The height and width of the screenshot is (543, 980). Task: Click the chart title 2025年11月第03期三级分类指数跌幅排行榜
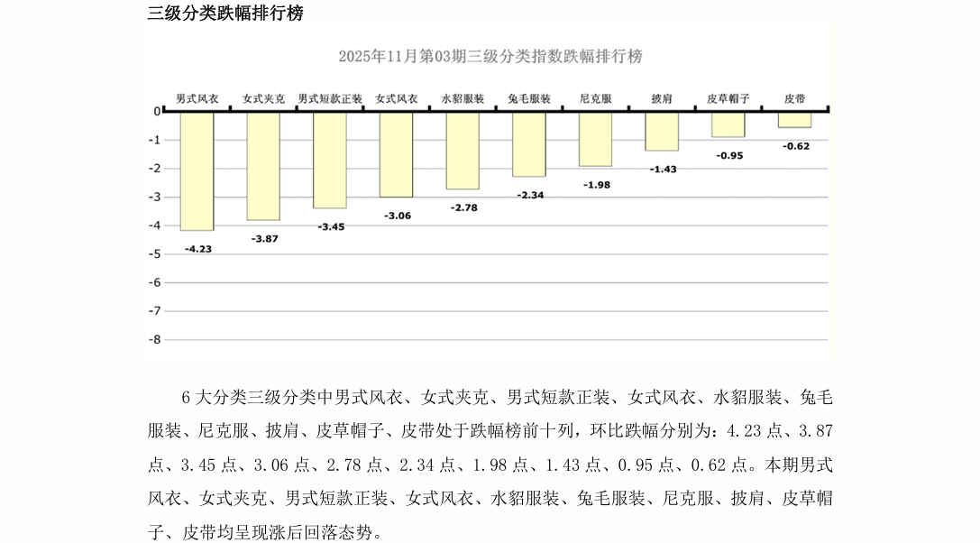click(490, 56)
